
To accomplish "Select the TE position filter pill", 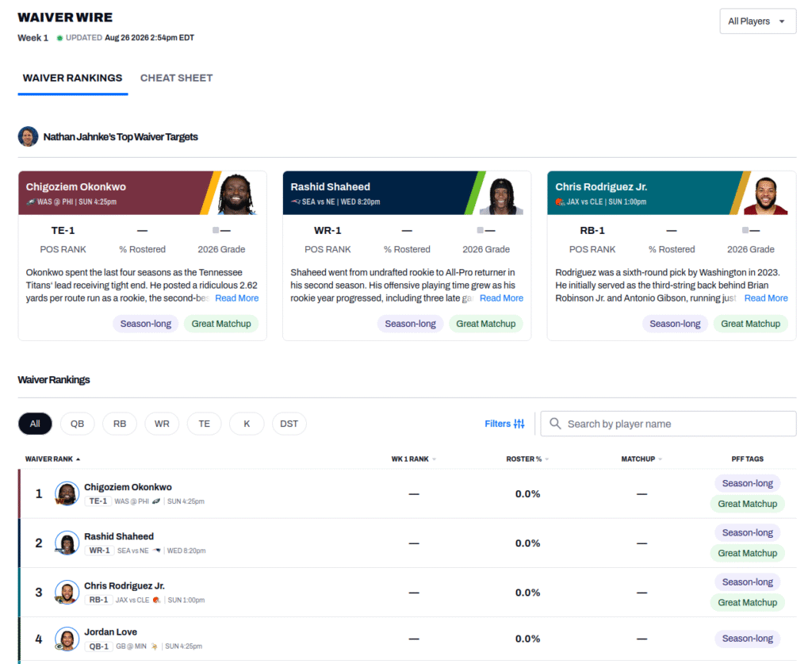I will coord(204,424).
